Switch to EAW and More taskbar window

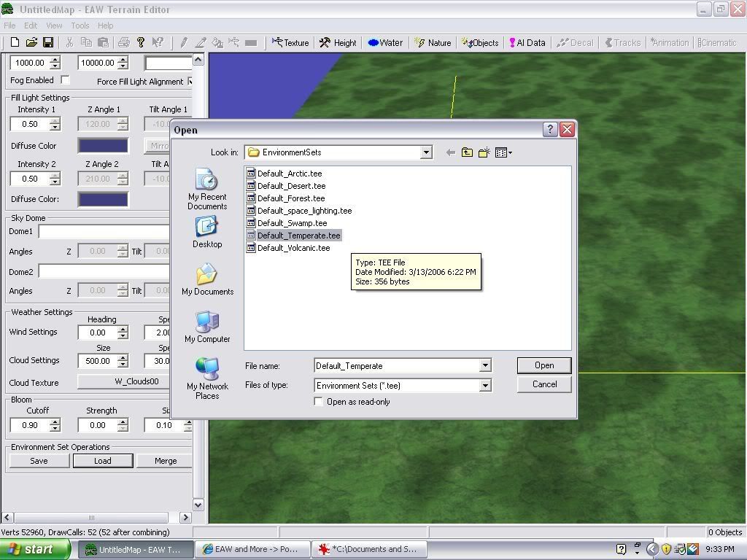[x=252, y=550]
